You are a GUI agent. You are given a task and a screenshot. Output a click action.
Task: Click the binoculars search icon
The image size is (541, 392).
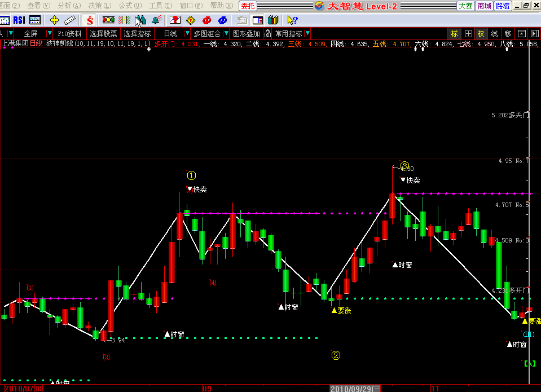[x=140, y=20]
